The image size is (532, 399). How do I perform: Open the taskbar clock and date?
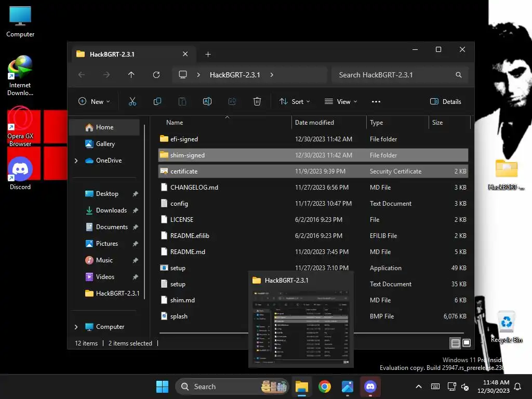tap(493, 387)
